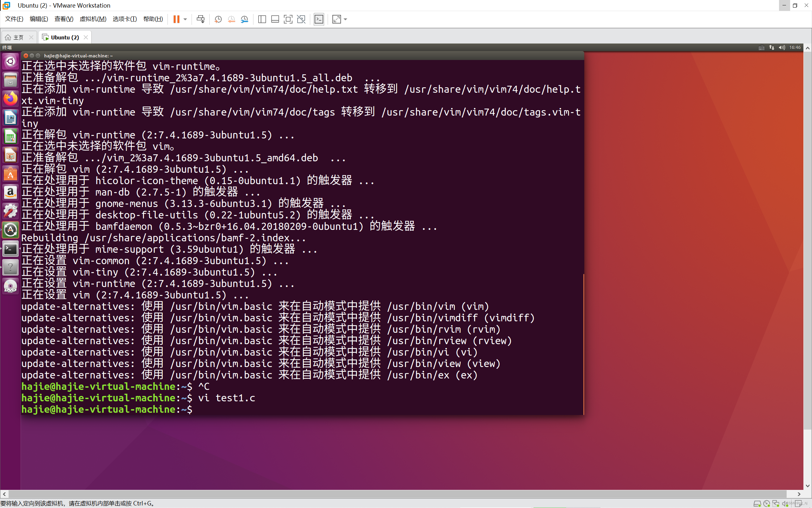Click the horizontal scrollbar left arrow

pyautogui.click(x=4, y=494)
